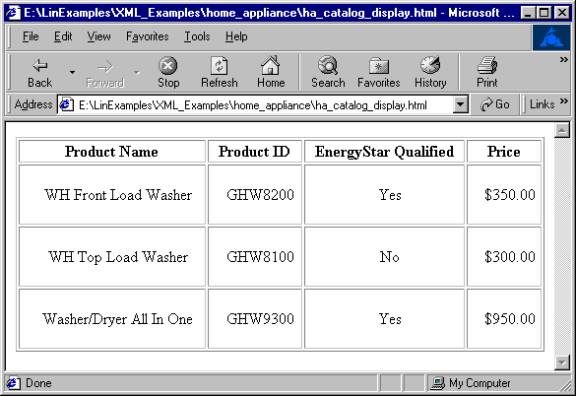Click the Go button
The width and height of the screenshot is (576, 396).
coord(495,105)
